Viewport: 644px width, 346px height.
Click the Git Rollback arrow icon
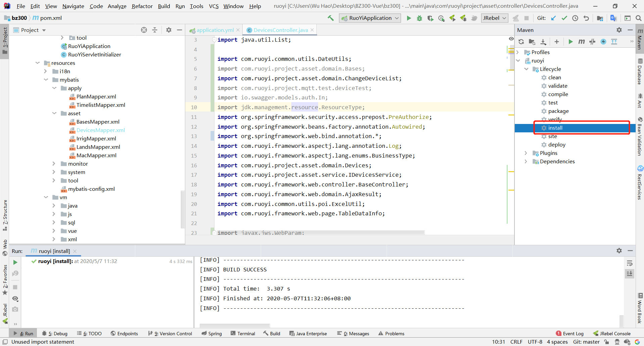coord(586,18)
